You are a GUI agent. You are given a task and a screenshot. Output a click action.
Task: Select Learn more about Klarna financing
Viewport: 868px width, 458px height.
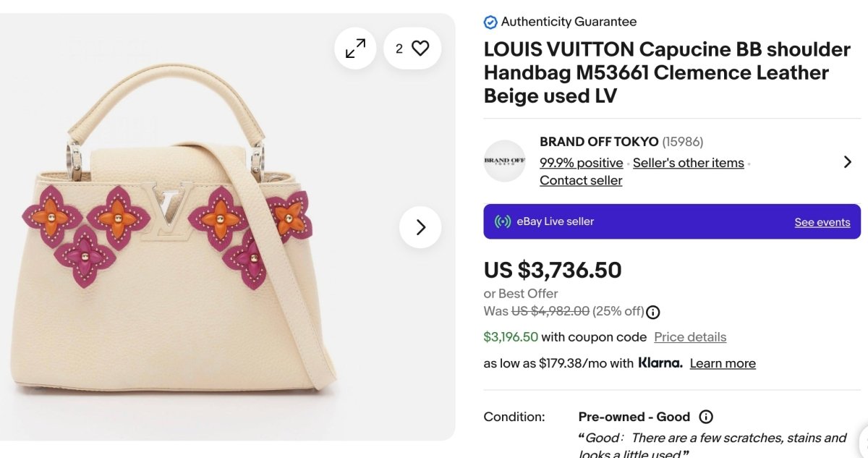[723, 363]
